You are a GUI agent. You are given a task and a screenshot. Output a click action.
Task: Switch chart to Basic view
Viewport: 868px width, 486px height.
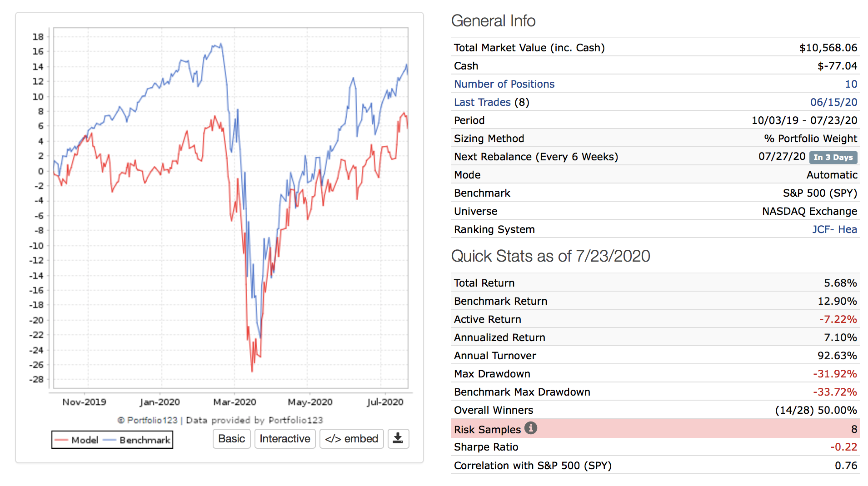click(x=231, y=439)
